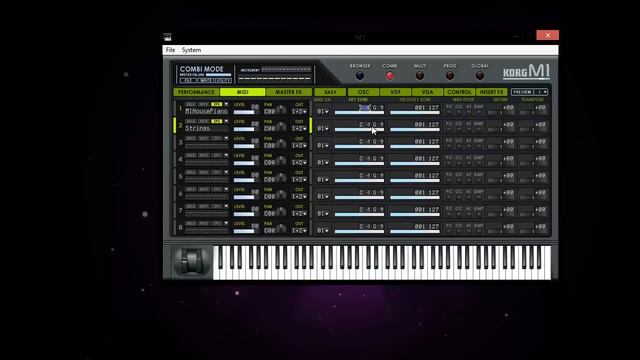Click the pan knob for Strings timbre
Image resolution: width=640 pixels, height=360 pixels.
281,127
